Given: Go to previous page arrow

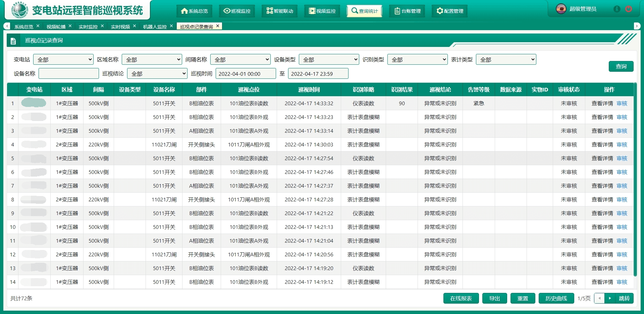Looking at the screenshot, I should 599,298.
